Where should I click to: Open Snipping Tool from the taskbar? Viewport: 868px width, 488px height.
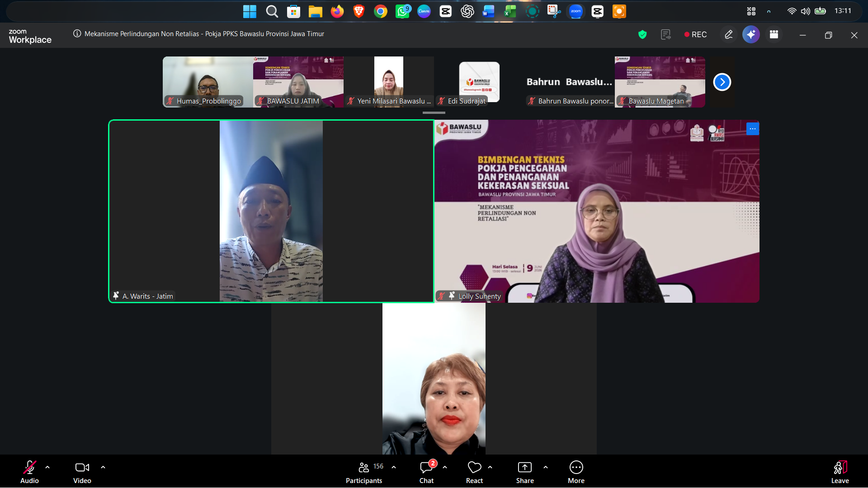[x=554, y=11]
